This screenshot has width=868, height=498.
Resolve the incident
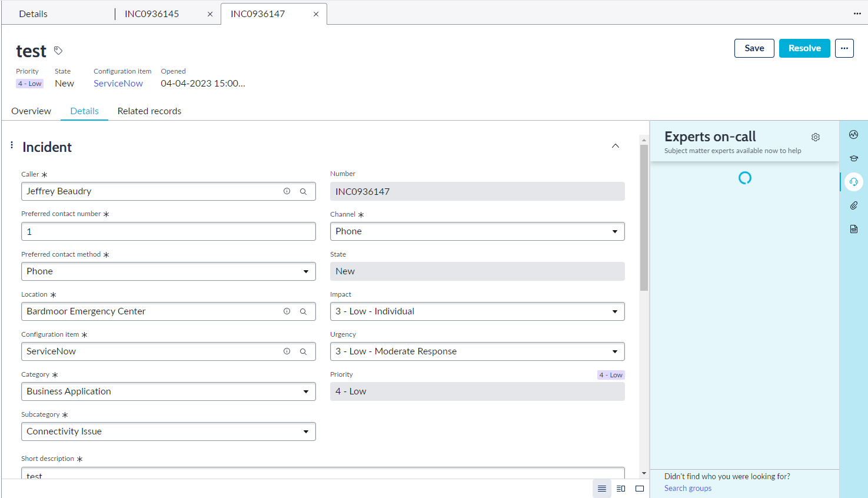tap(804, 48)
